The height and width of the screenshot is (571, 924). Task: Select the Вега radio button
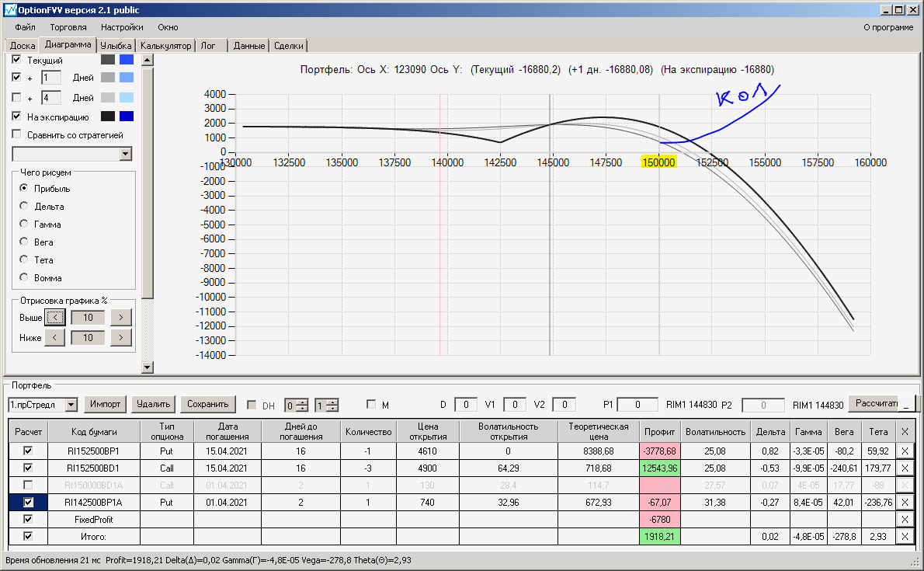tap(23, 242)
